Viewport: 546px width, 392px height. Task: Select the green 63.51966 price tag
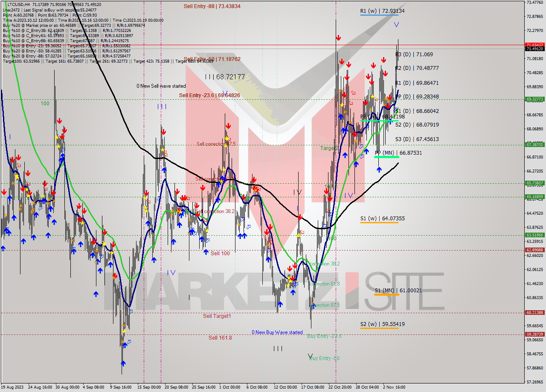click(x=534, y=235)
